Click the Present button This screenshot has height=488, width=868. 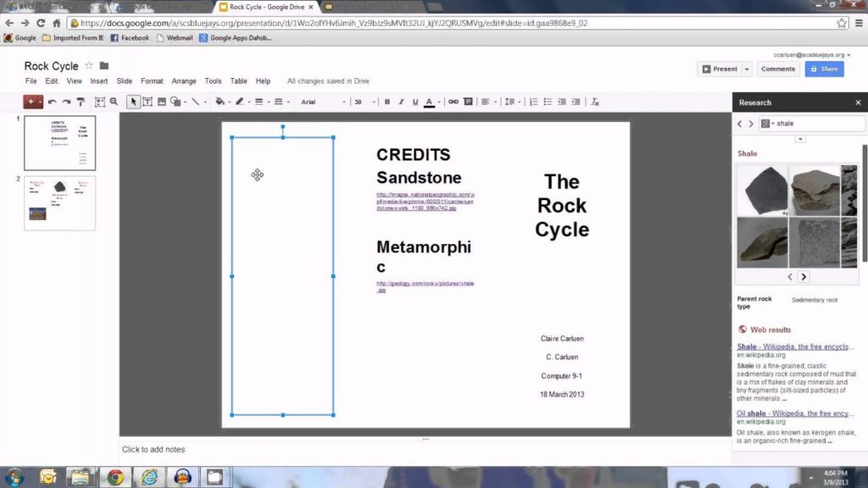click(x=719, y=68)
